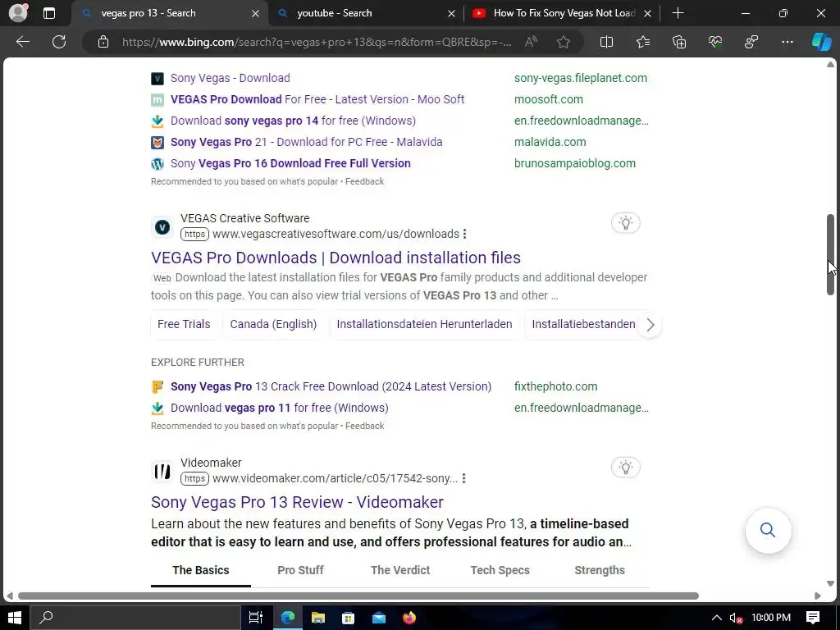Select The Verdict tab

point(400,571)
